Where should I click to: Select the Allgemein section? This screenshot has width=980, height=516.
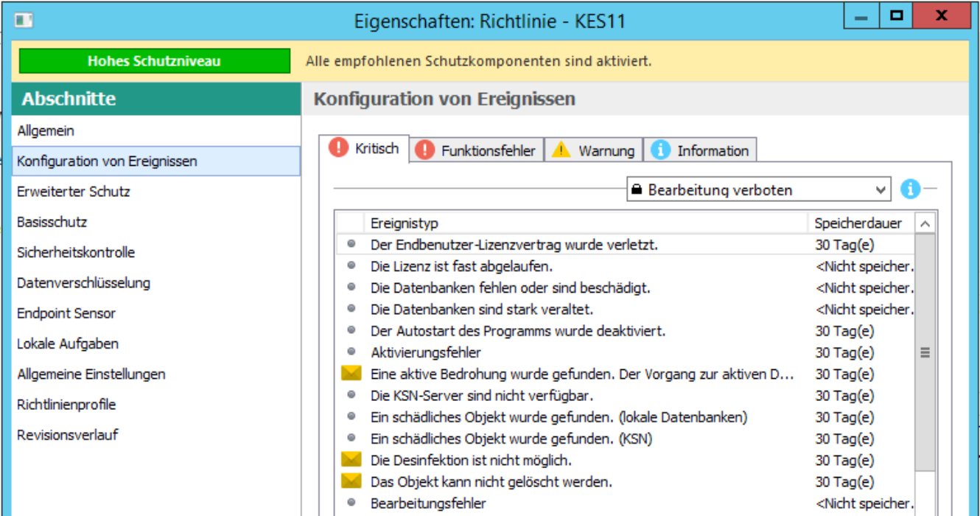tap(156, 130)
